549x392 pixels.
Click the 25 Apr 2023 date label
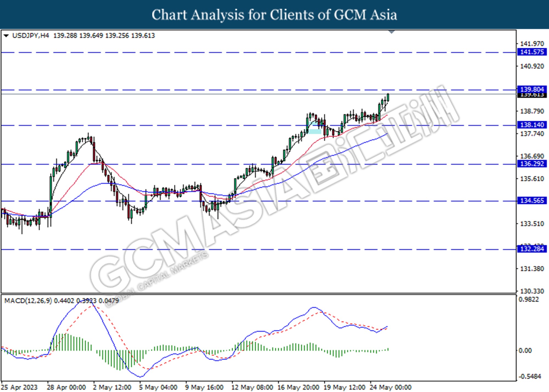click(19, 387)
